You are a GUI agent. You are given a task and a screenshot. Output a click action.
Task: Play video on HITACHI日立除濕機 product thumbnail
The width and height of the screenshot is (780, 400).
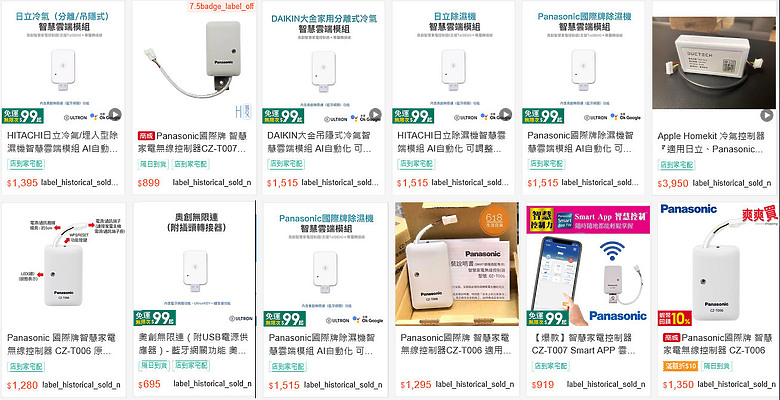(x=505, y=114)
